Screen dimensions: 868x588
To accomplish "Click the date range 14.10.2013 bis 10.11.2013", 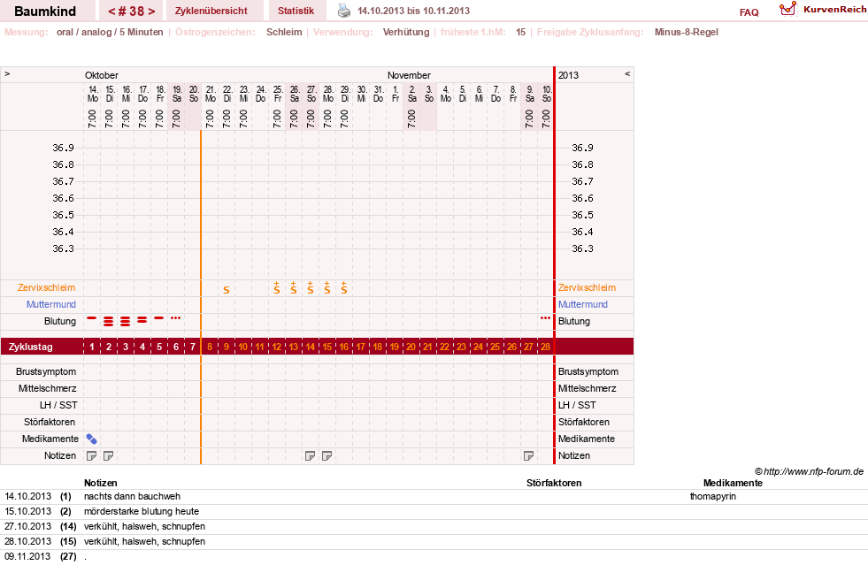I will 413,11.
